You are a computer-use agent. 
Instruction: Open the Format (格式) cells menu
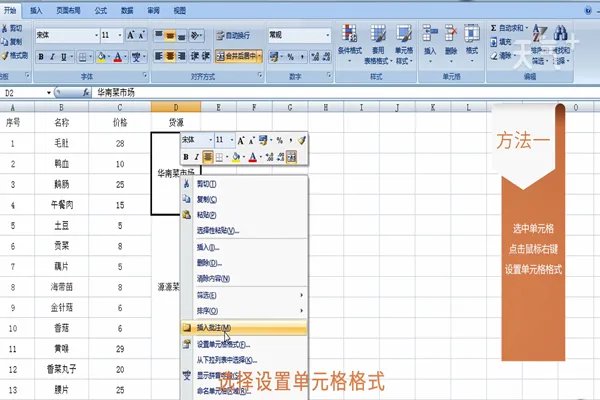point(472,42)
